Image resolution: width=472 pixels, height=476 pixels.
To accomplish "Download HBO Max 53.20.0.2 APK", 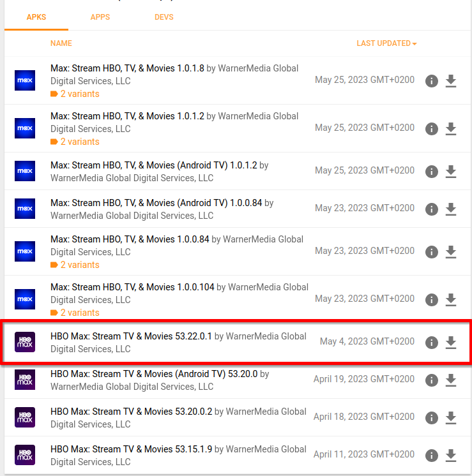I will [451, 418].
